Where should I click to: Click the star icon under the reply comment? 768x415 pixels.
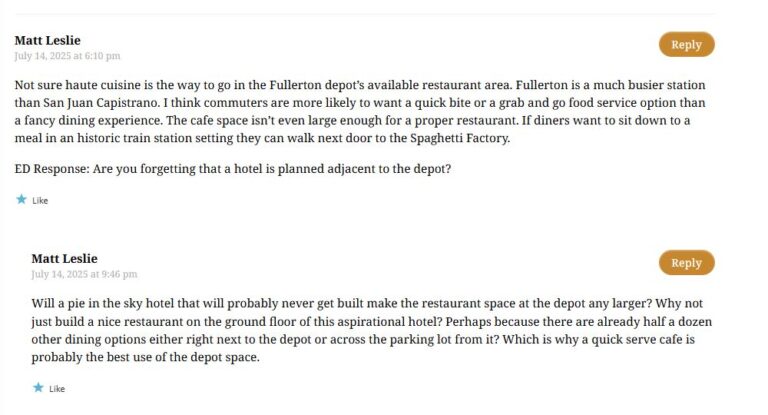[38, 388]
